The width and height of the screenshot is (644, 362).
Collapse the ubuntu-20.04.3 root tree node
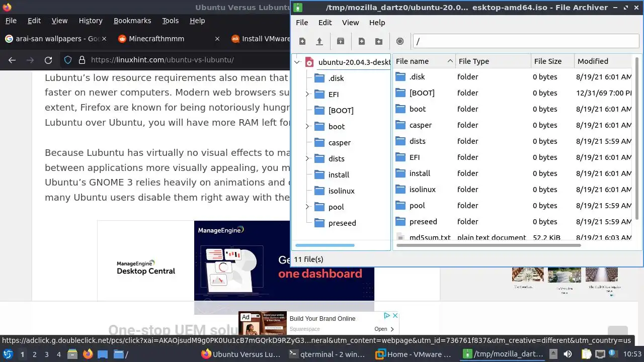point(297,62)
